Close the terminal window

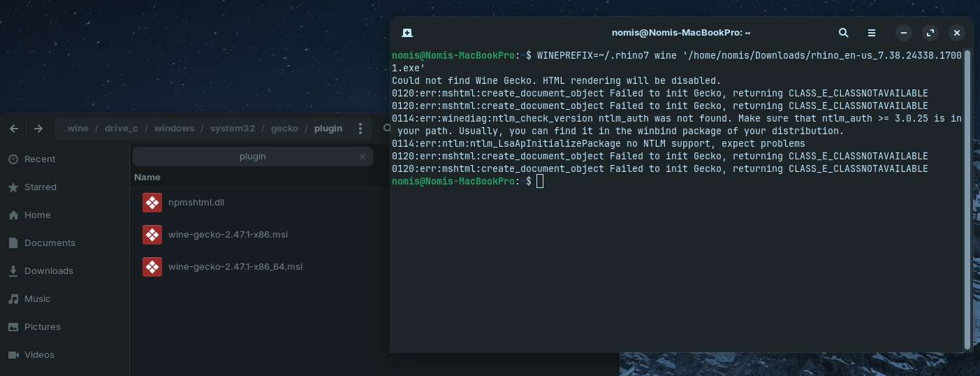pyautogui.click(x=957, y=33)
